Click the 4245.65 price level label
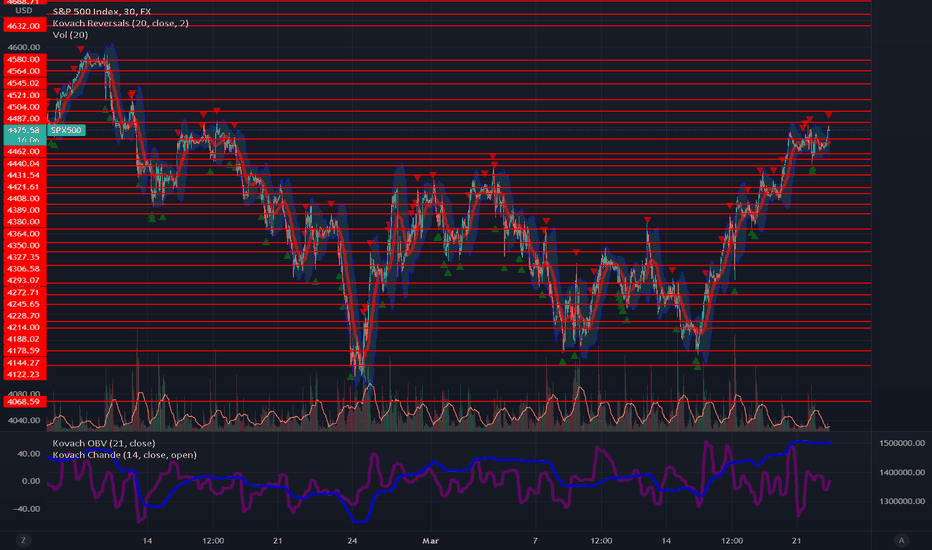Viewport: 932px width, 550px height. (x=24, y=304)
